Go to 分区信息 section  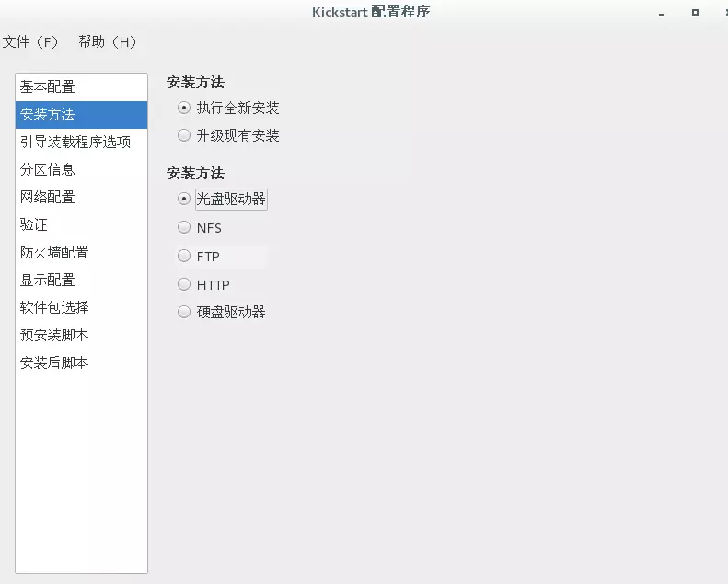coord(81,169)
